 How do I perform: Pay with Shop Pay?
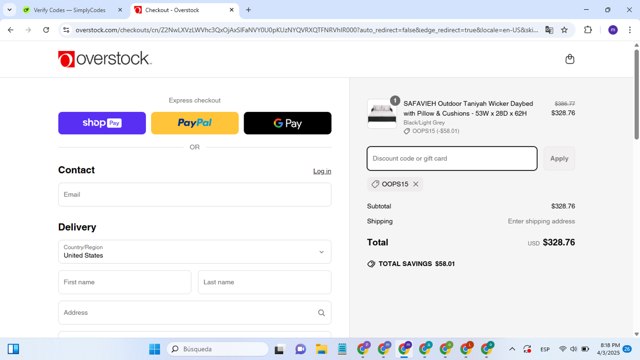[x=102, y=123]
